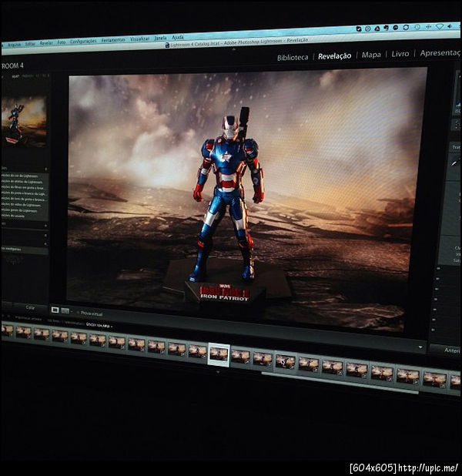Expand presets row ending 'gerais do Lightroom'
The width and height of the screenshot is (462, 476).
(25, 210)
